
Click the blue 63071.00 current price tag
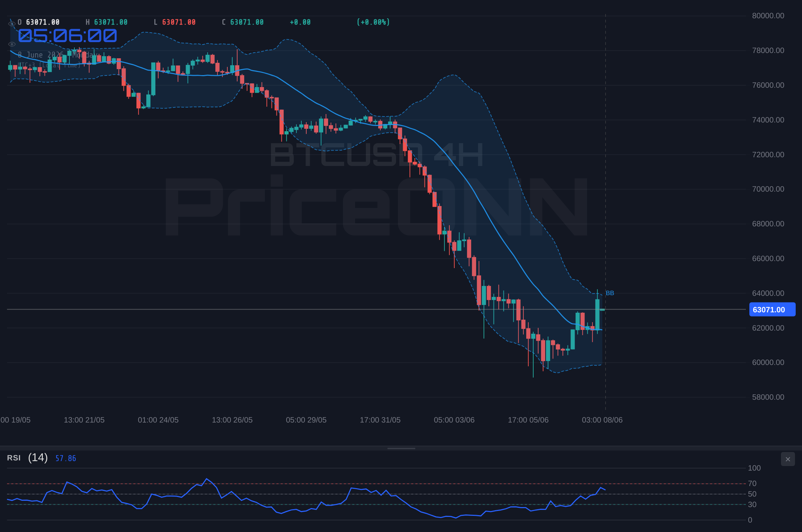(x=772, y=310)
